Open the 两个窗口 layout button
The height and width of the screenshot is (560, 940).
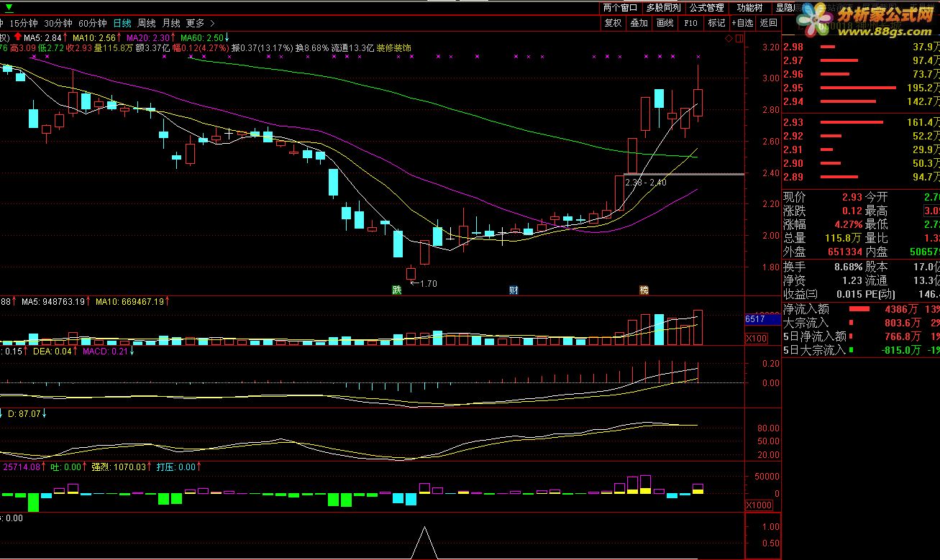pos(621,8)
